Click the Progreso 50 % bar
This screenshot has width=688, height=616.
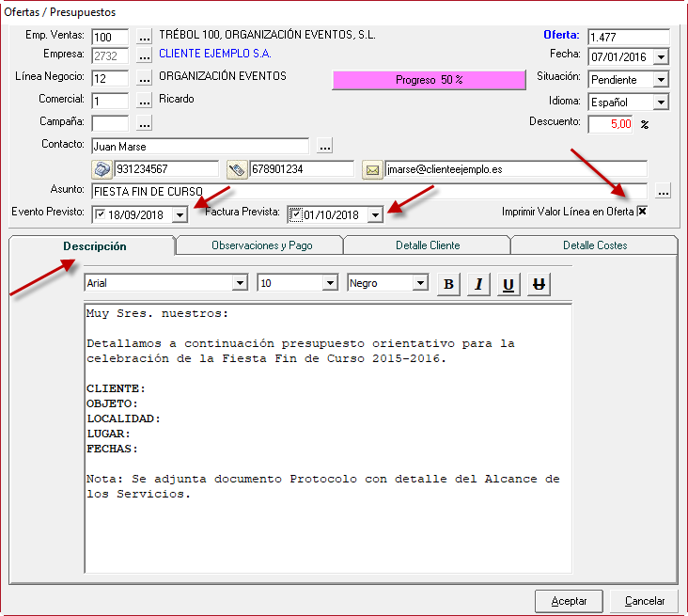tap(430, 80)
